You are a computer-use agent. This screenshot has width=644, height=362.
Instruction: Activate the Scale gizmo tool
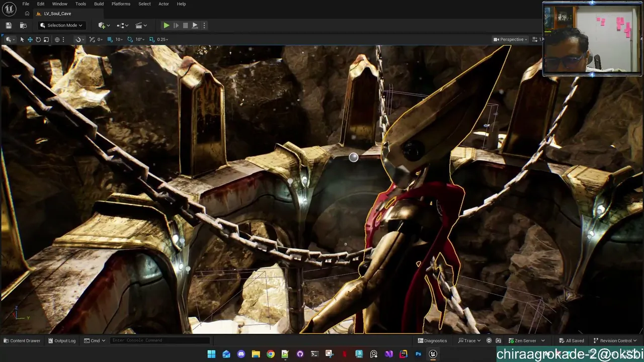click(46, 39)
